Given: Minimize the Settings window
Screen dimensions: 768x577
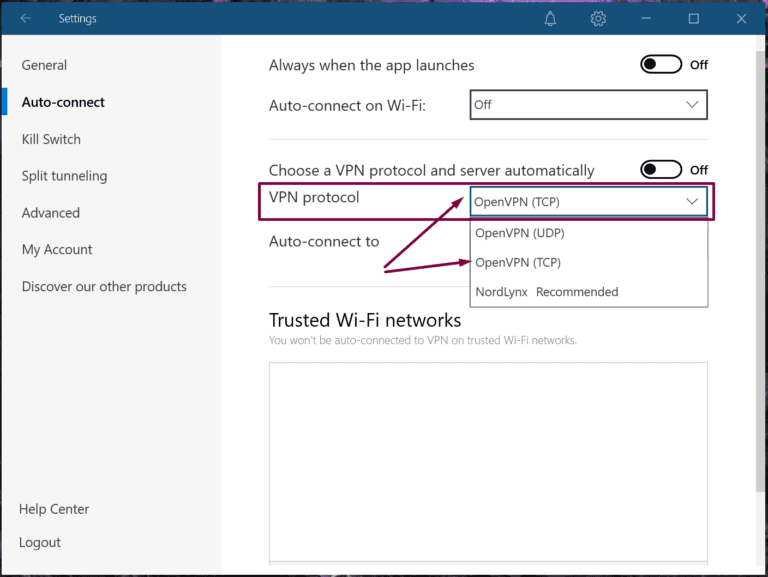Looking at the screenshot, I should 646,19.
